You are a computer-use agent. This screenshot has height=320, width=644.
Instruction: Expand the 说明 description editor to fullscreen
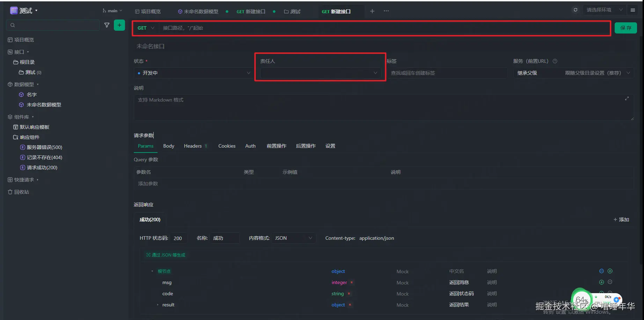coord(627,98)
